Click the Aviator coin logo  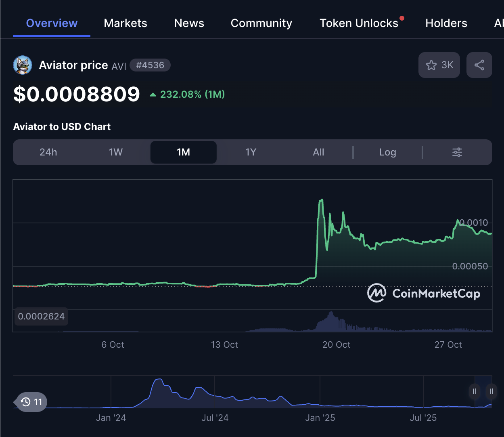(23, 65)
